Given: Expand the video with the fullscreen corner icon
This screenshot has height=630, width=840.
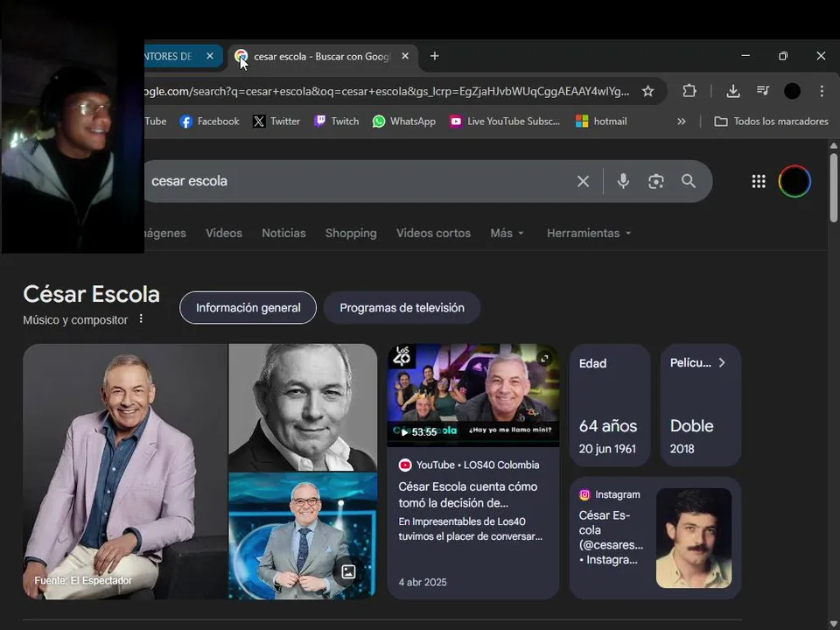Looking at the screenshot, I should (544, 359).
